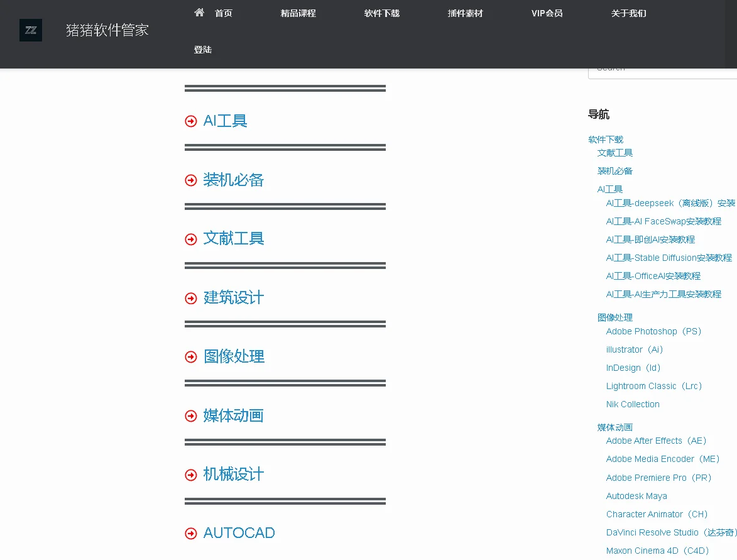Click the red arrow icon beside AI工具

[x=191, y=121]
